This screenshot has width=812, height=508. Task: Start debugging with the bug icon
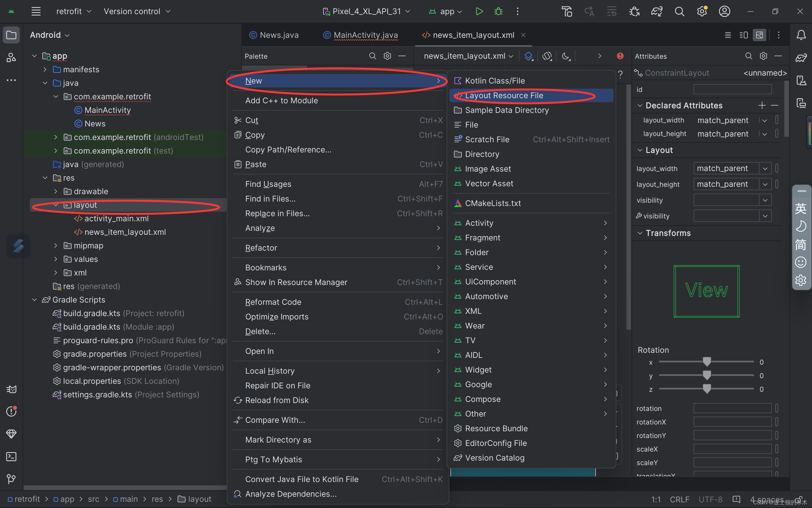pyautogui.click(x=498, y=11)
